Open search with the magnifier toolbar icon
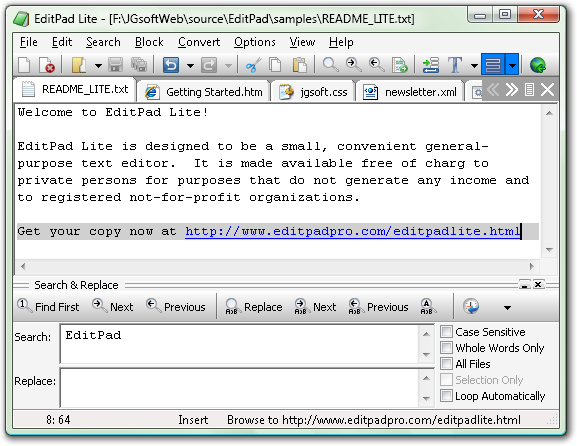The height and width of the screenshot is (446, 577). (x=330, y=65)
